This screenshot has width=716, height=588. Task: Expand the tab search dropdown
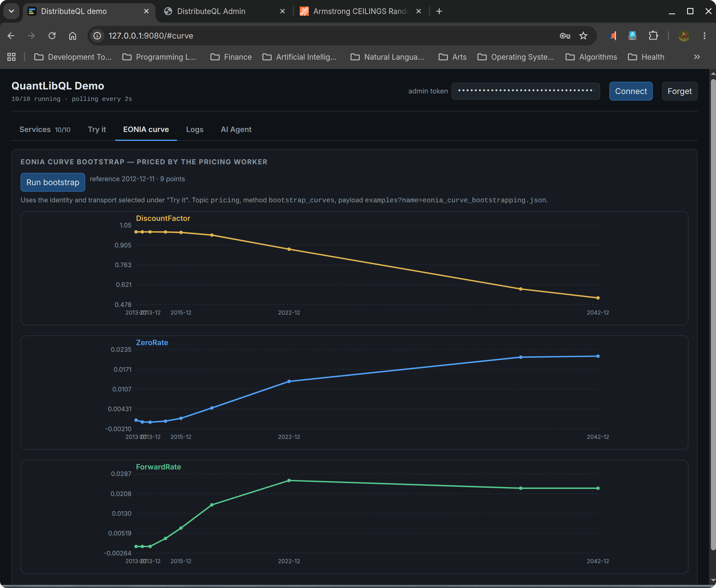click(11, 11)
